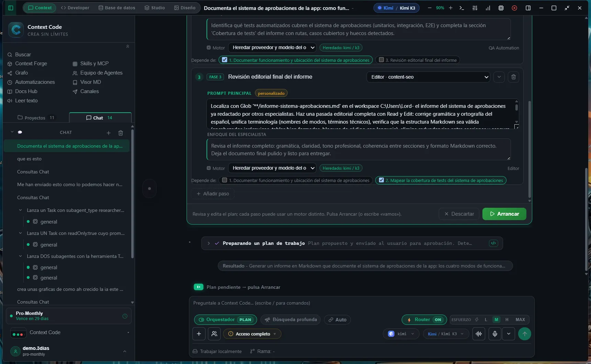Zoom in with the plus icon
This screenshot has width=591, height=364.
450,8
